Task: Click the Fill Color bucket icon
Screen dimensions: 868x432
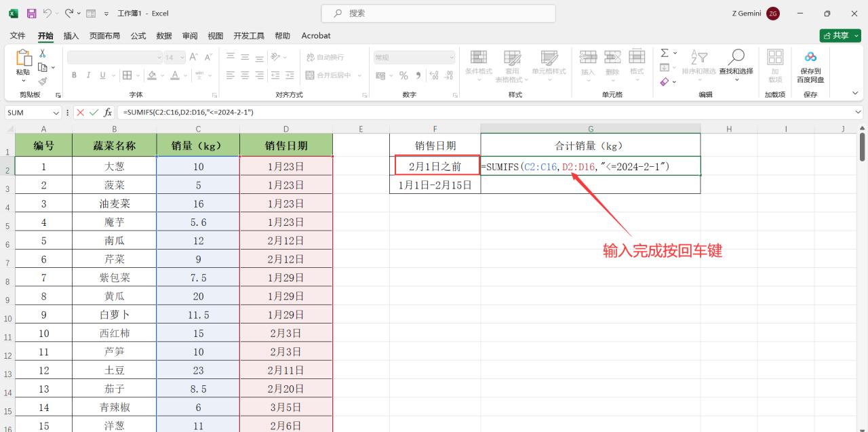Action: coord(152,75)
